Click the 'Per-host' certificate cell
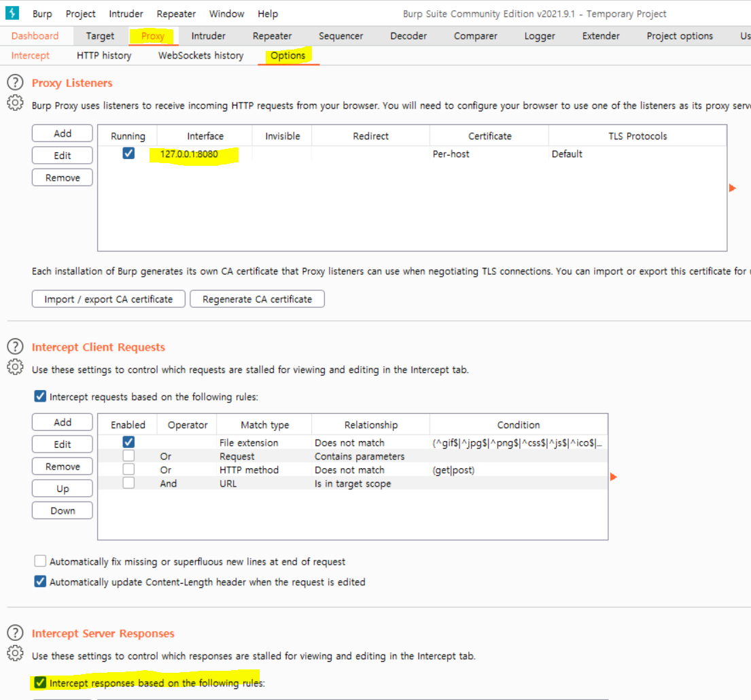Viewport: 751px width, 700px height. click(x=489, y=154)
